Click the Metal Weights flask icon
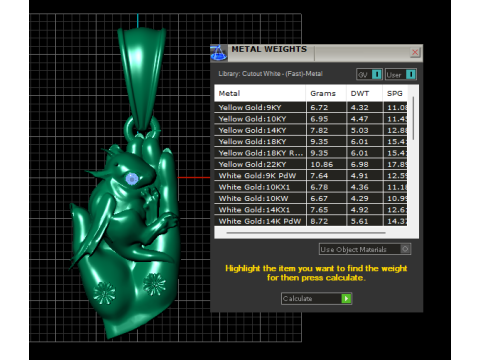The image size is (480, 360). coord(219,53)
